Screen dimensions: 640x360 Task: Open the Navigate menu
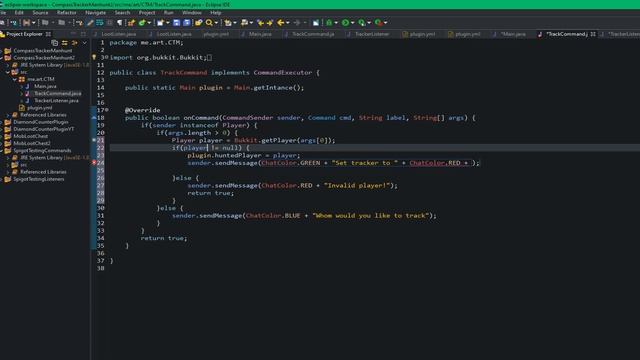96,13
